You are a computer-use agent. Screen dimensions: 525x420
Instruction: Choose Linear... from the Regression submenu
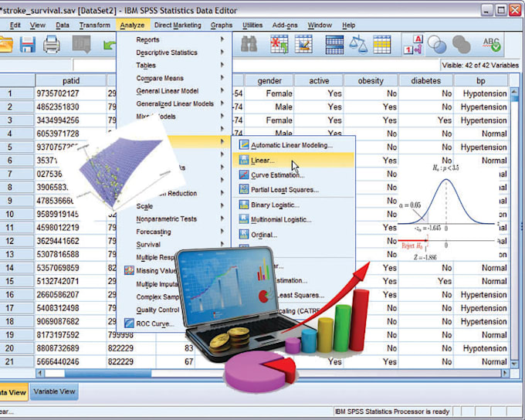(x=293, y=160)
